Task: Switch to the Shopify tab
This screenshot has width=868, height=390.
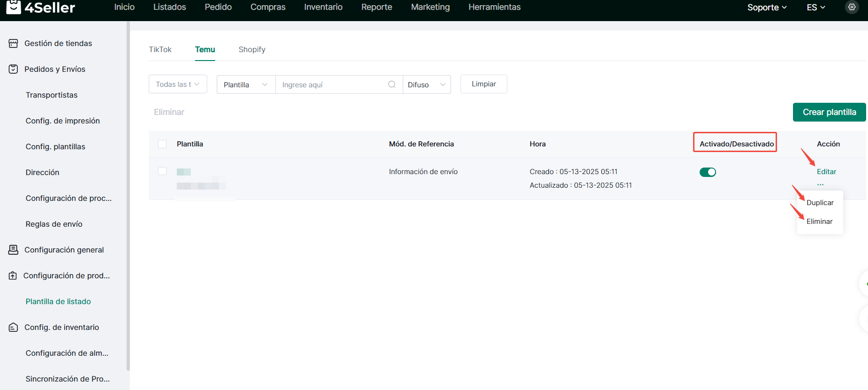Action: [252, 49]
